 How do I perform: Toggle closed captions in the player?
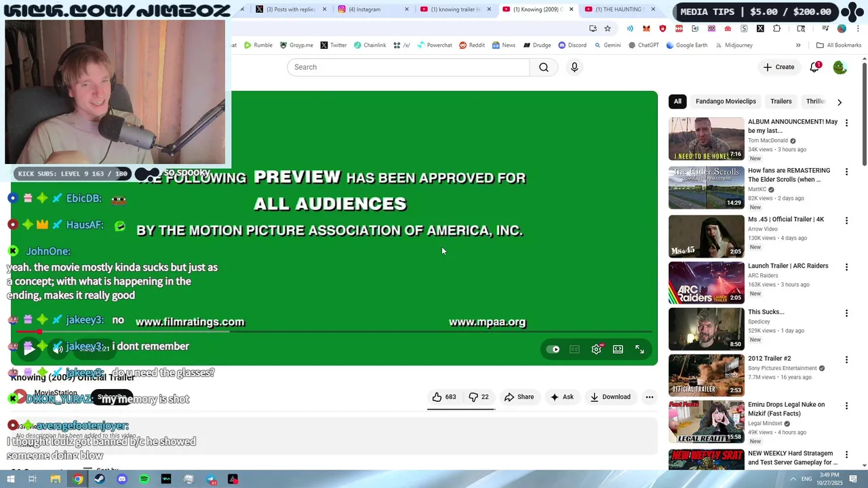point(574,350)
